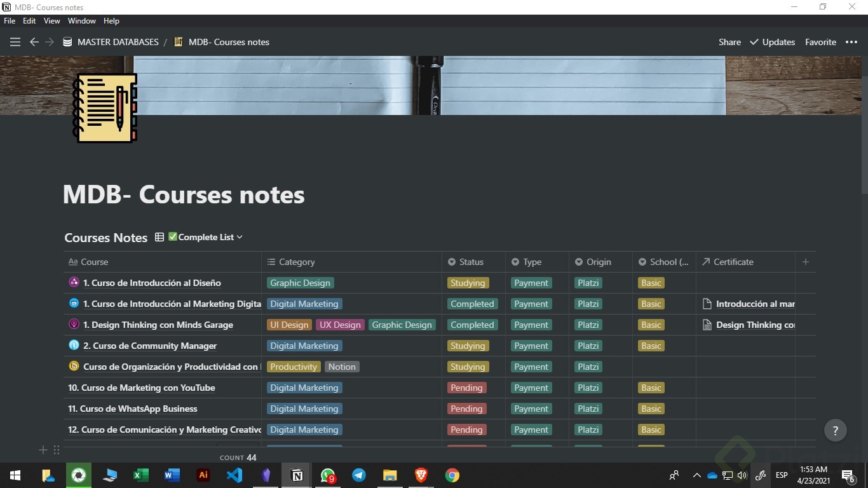Click the Notion category tag
868x488 pixels.
click(x=342, y=367)
